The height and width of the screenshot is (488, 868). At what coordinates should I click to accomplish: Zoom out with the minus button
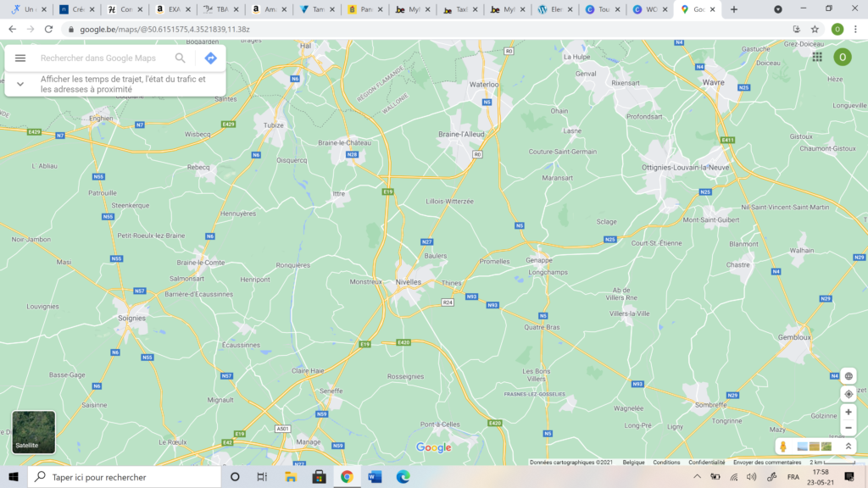(x=849, y=428)
